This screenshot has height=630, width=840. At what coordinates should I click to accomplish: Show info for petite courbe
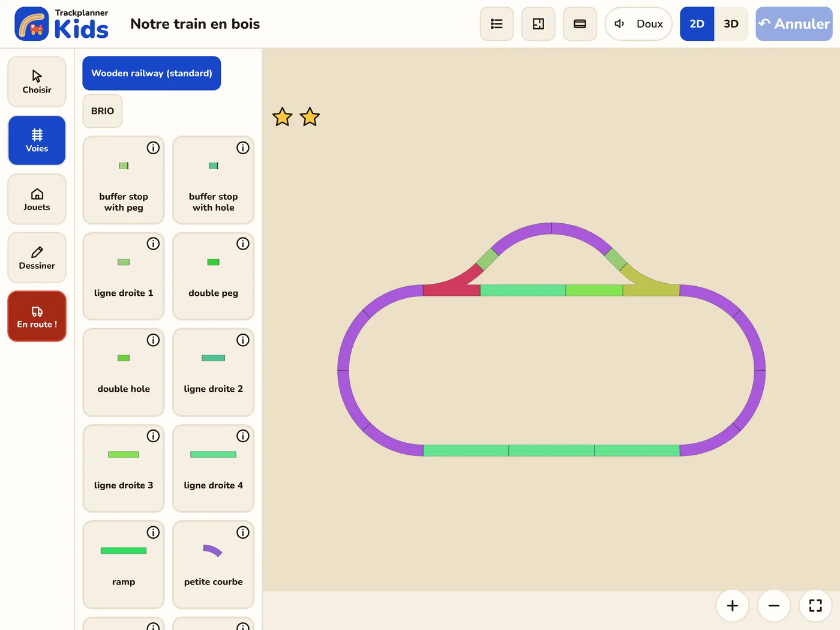243,532
